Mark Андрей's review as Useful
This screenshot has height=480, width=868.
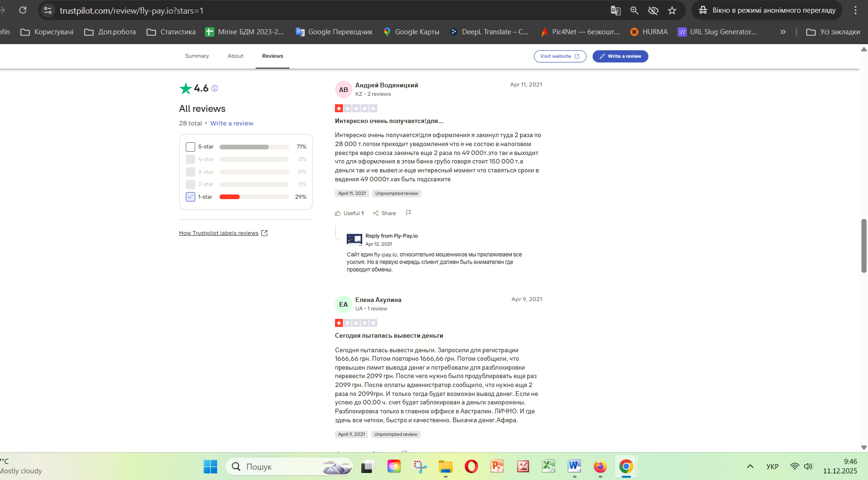tap(350, 213)
